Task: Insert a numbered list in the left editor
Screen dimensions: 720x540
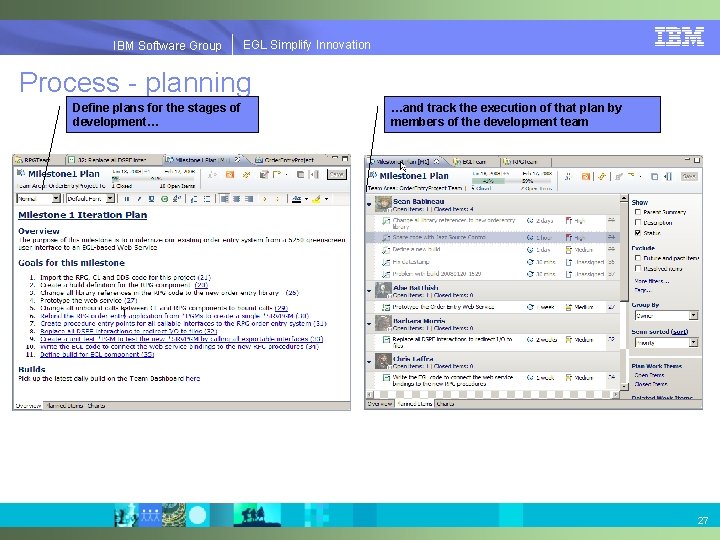Action: tap(194, 199)
